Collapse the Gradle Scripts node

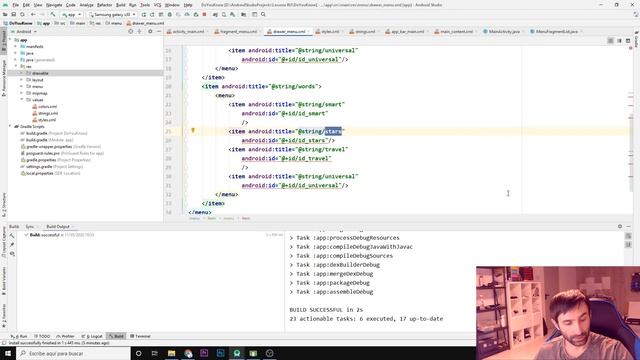pyautogui.click(x=10, y=127)
